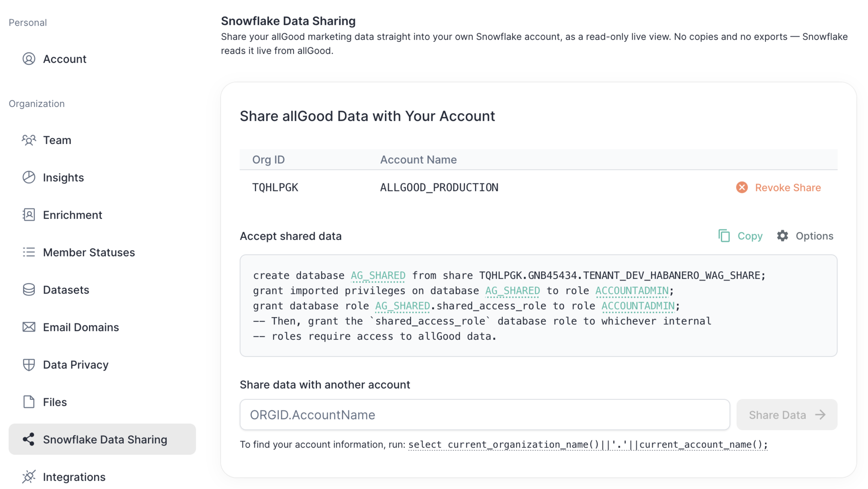Select Datasets in the sidebar

[102, 289]
